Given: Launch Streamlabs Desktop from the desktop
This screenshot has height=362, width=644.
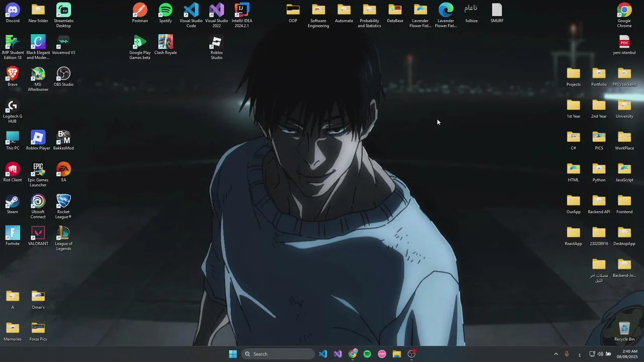Looking at the screenshot, I should (x=63, y=15).
